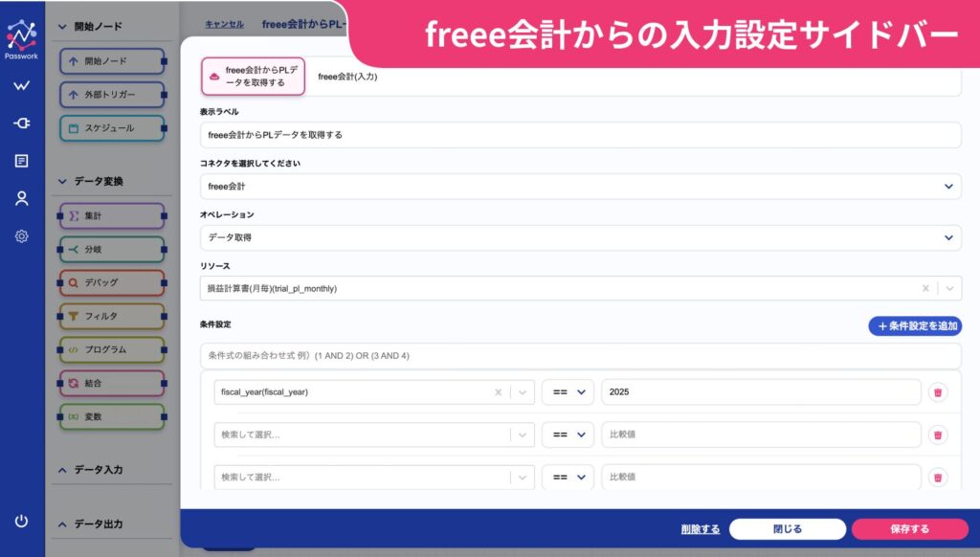Open the connector plug icon in navigation
Viewport: 980px width, 557px height.
pyautogui.click(x=22, y=123)
